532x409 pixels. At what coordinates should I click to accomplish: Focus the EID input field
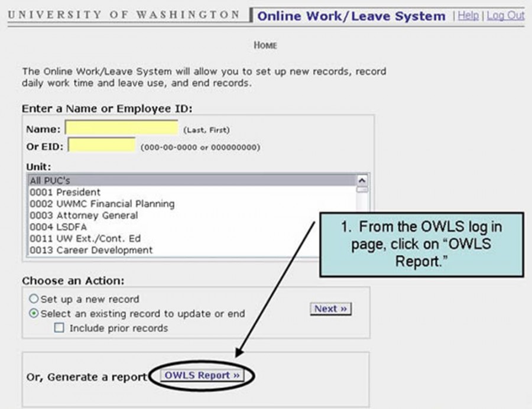(x=102, y=145)
